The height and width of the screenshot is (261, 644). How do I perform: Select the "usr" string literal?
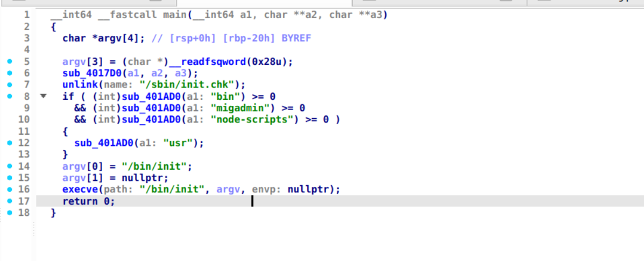178,143
